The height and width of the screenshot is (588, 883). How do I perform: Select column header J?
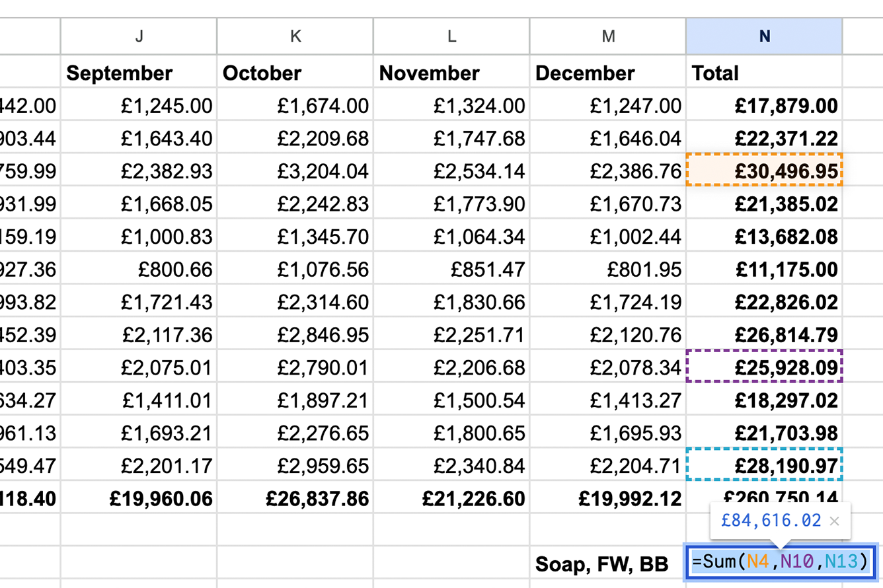(138, 36)
